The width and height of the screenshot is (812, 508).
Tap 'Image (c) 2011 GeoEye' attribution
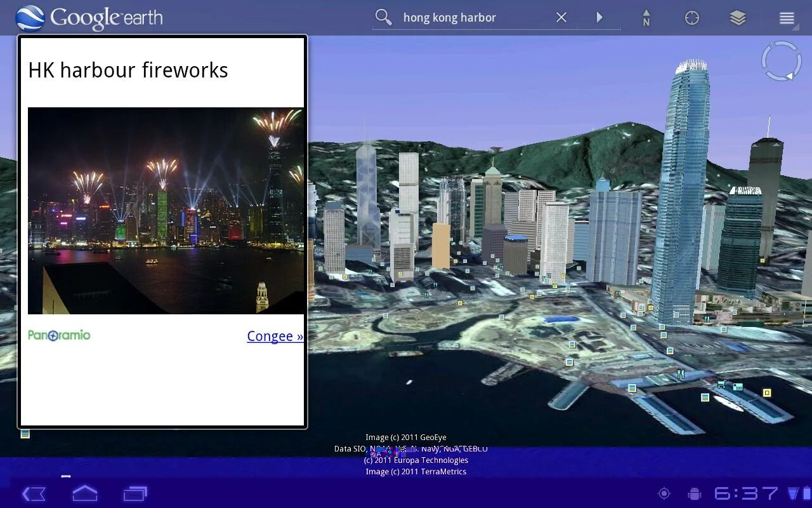(x=406, y=437)
